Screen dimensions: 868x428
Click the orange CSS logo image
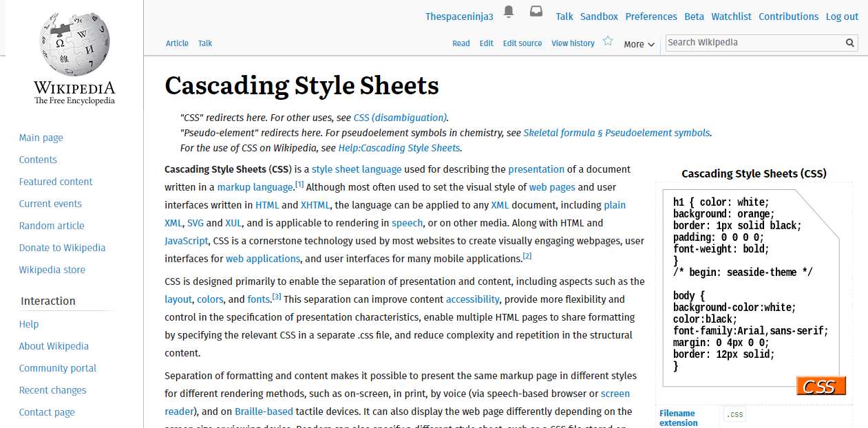[821, 386]
